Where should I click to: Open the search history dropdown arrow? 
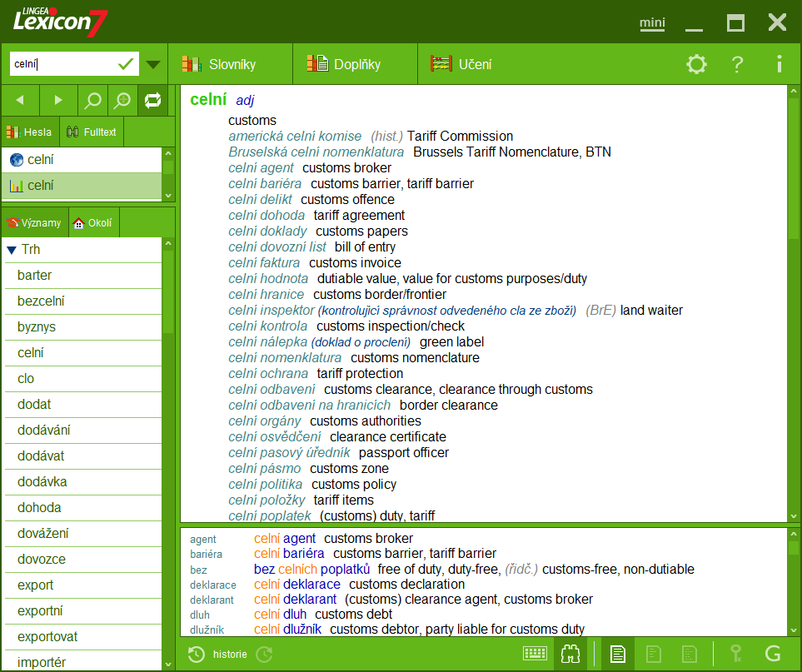coord(153,64)
